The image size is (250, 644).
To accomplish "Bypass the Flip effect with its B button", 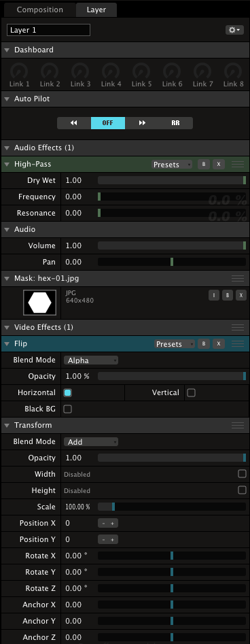I will [203, 344].
